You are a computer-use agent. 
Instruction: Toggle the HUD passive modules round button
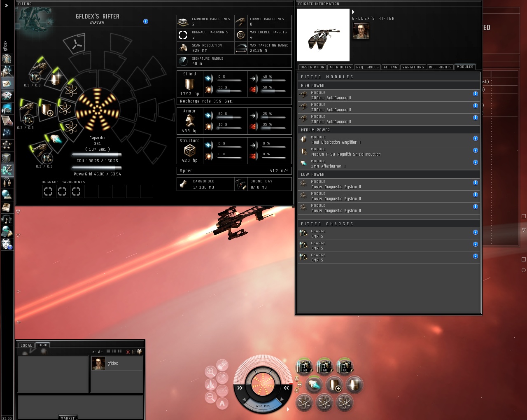coord(300,385)
